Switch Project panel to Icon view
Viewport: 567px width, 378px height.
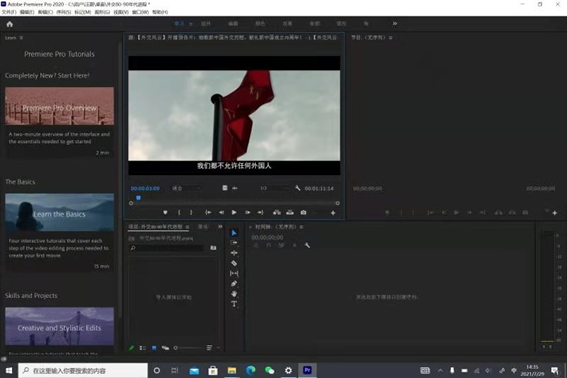point(154,348)
